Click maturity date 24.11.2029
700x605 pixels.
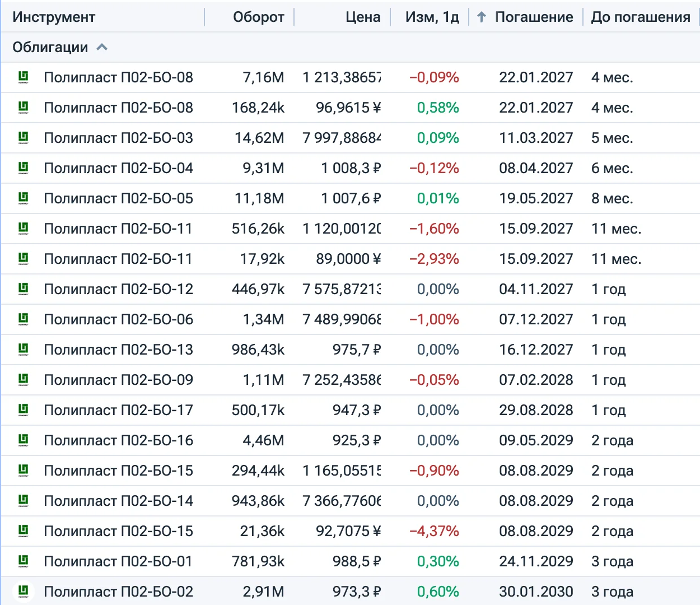point(536,561)
